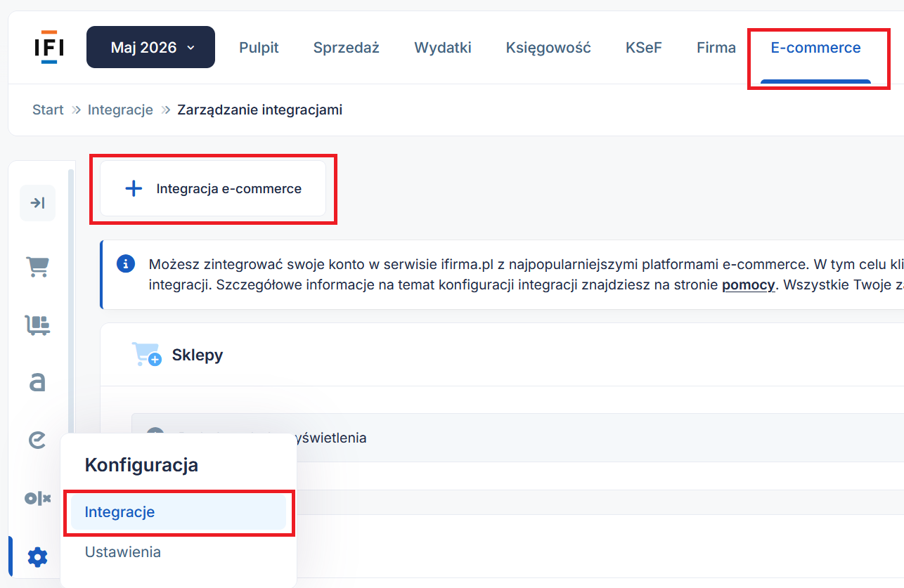This screenshot has height=588, width=904.
Task: Choose Ustawienia in Konfiguracja menu
Action: [x=123, y=552]
